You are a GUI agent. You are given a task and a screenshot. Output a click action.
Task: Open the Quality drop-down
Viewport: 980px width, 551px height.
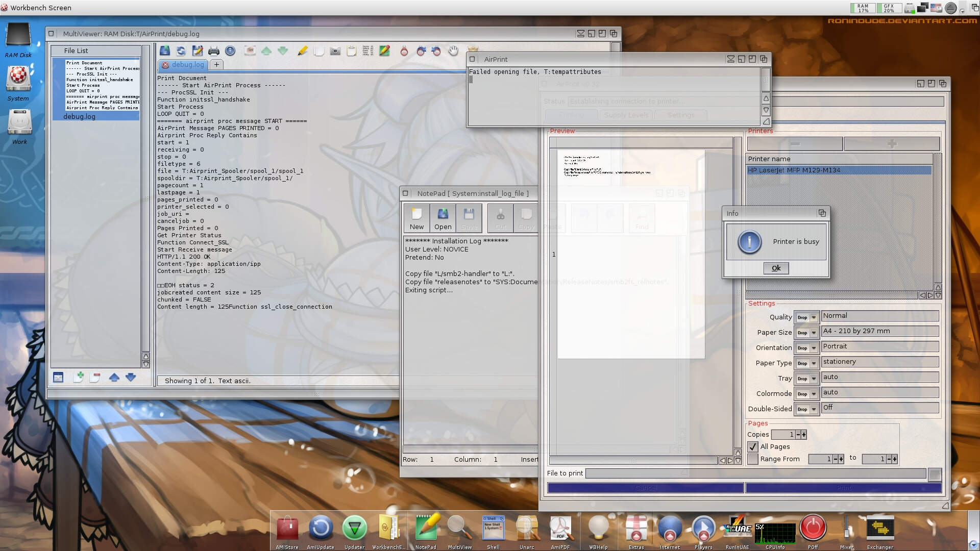(806, 317)
